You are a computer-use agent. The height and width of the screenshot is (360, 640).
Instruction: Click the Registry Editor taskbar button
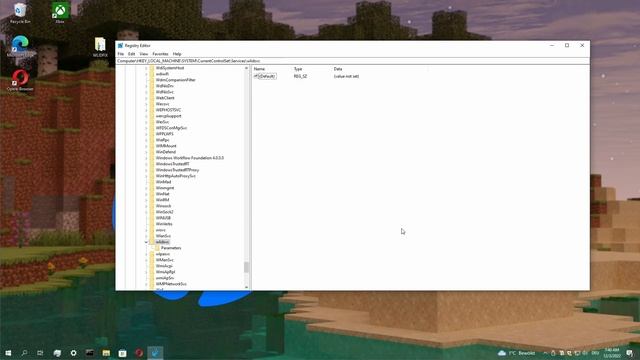(x=155, y=353)
